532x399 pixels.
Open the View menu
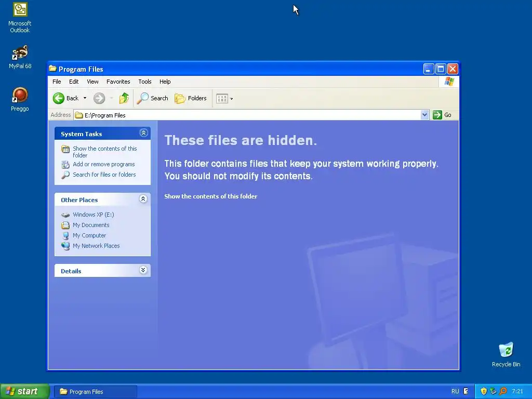click(x=92, y=82)
